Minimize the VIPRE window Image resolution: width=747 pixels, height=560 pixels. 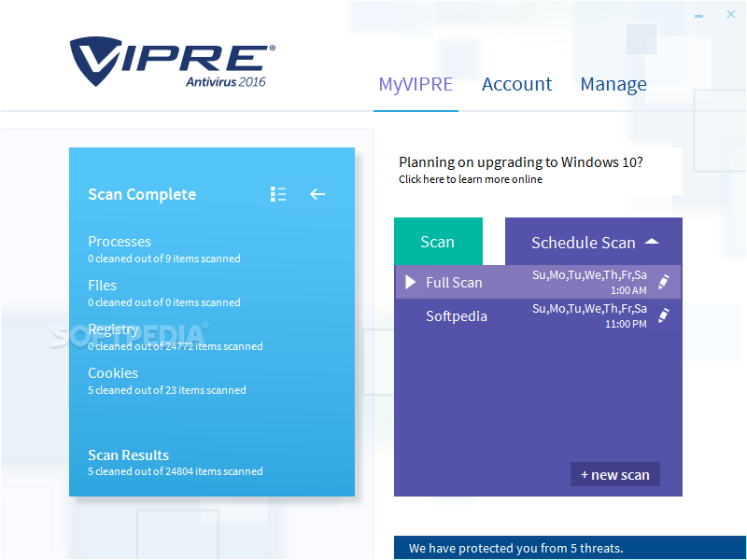point(698,16)
